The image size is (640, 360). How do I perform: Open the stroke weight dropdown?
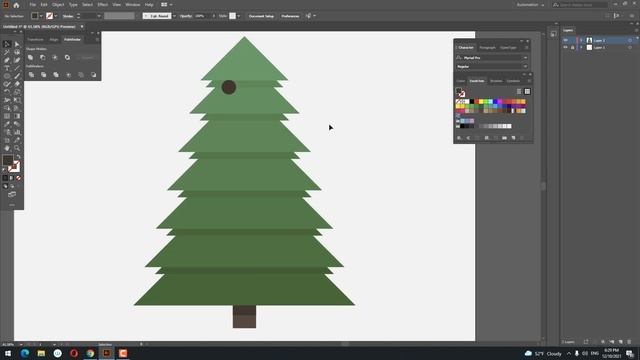(99, 16)
